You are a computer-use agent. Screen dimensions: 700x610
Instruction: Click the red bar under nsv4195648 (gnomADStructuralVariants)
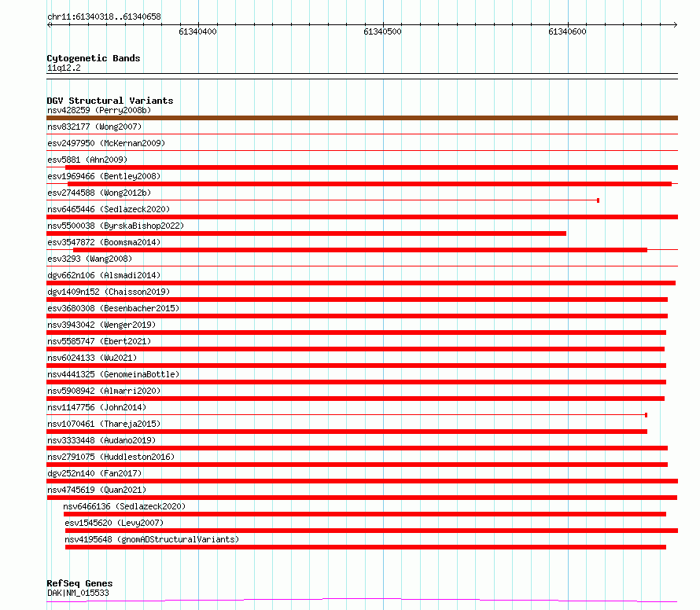(x=366, y=547)
